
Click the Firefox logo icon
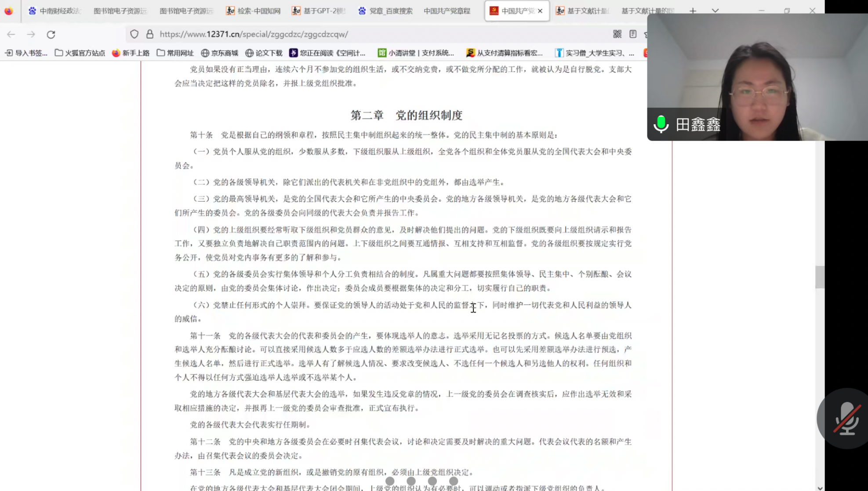pos(8,11)
